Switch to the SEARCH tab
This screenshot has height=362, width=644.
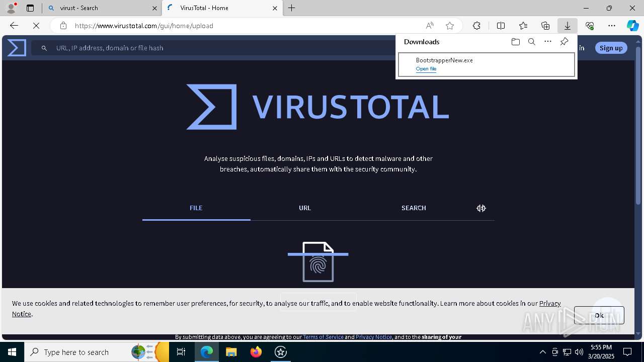[414, 208]
